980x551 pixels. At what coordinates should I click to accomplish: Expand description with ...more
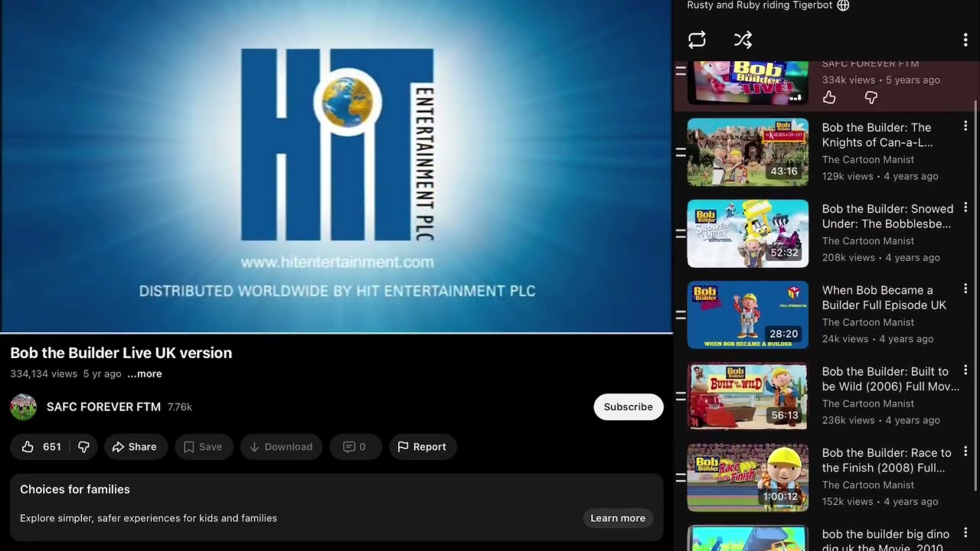[145, 374]
